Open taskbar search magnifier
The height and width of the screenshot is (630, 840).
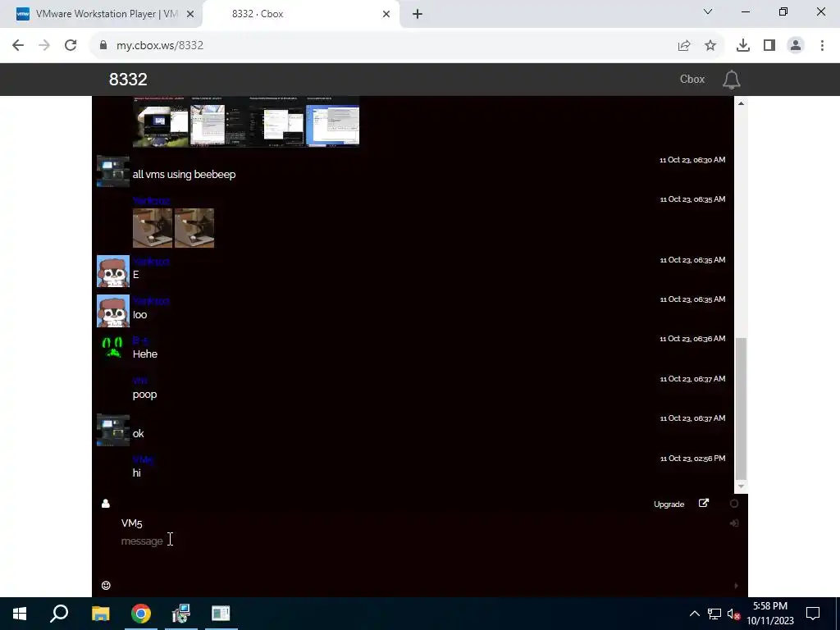click(59, 614)
